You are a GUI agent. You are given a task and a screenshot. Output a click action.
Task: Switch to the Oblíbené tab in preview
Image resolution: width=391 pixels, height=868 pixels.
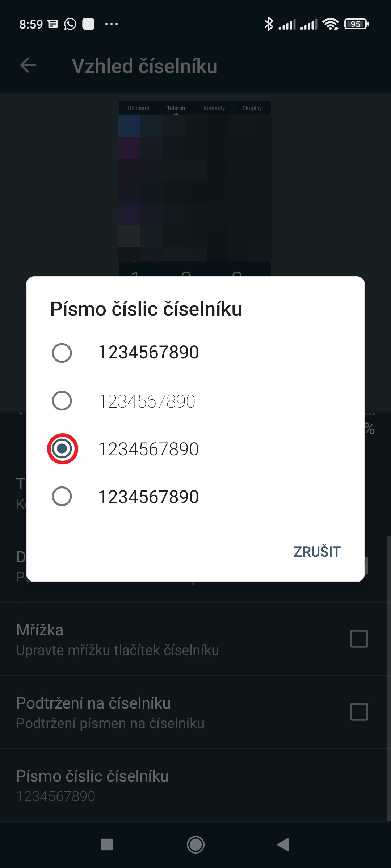coord(138,108)
